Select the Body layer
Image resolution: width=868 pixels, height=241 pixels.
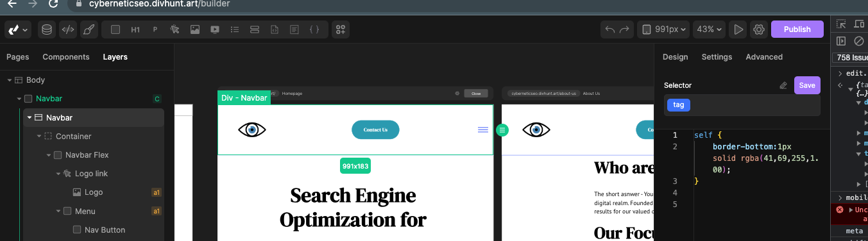pos(35,80)
